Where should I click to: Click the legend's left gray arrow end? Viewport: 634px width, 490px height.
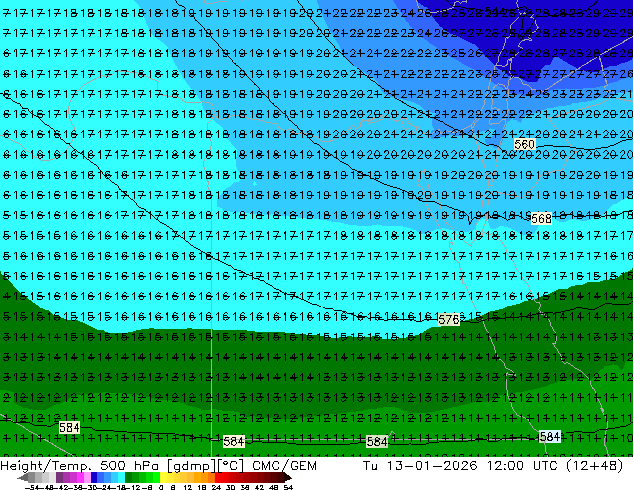(x=23, y=477)
